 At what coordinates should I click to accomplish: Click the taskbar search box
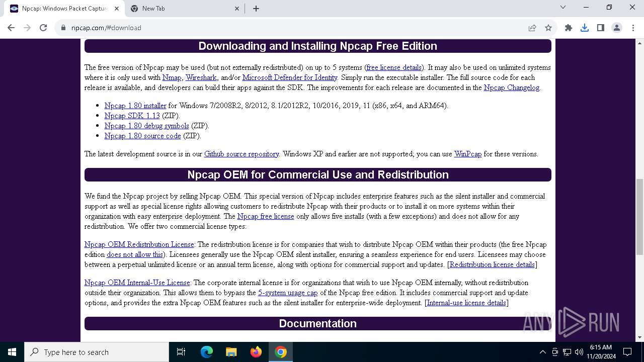tap(97, 352)
